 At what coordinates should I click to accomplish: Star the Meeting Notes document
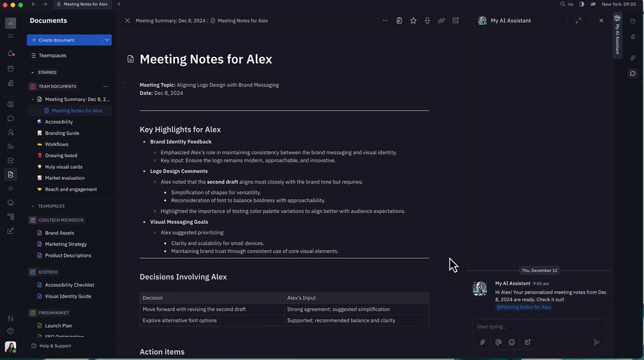click(413, 21)
